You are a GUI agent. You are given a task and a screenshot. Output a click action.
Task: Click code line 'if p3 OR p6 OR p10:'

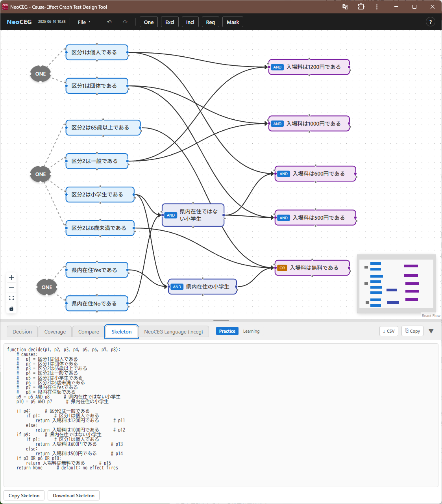click(x=39, y=458)
